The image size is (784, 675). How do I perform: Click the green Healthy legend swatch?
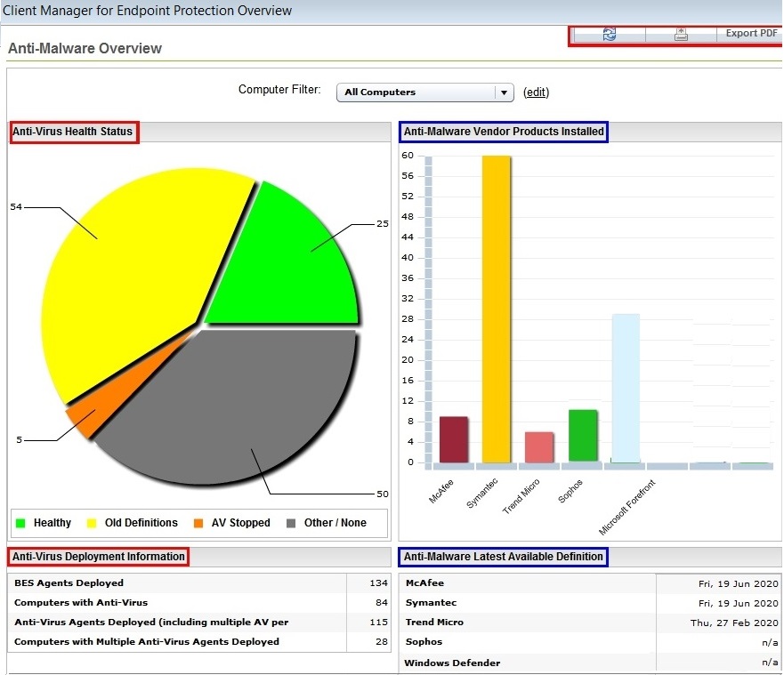click(20, 523)
